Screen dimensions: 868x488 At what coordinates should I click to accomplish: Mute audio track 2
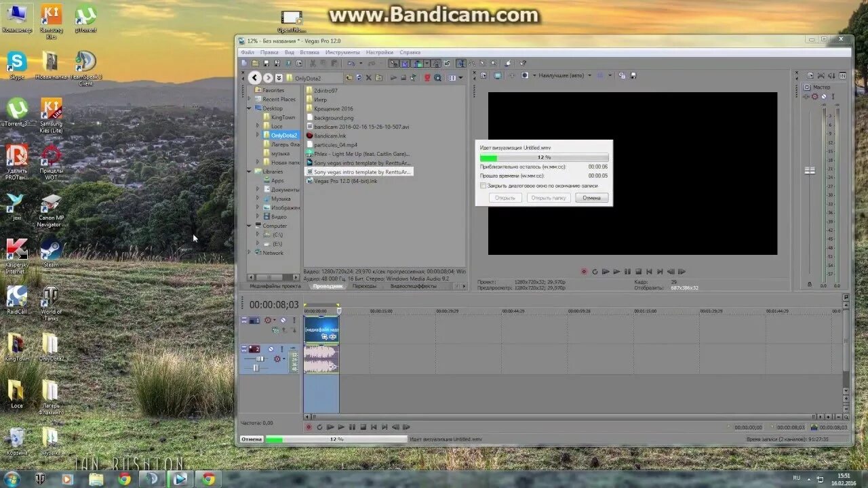271,349
